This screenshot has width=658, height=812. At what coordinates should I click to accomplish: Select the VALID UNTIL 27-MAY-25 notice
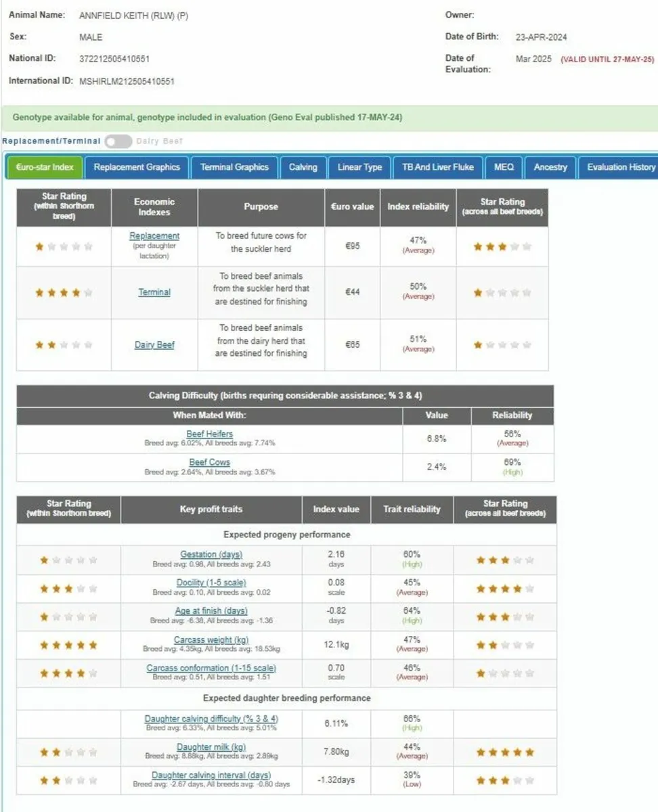tap(607, 60)
